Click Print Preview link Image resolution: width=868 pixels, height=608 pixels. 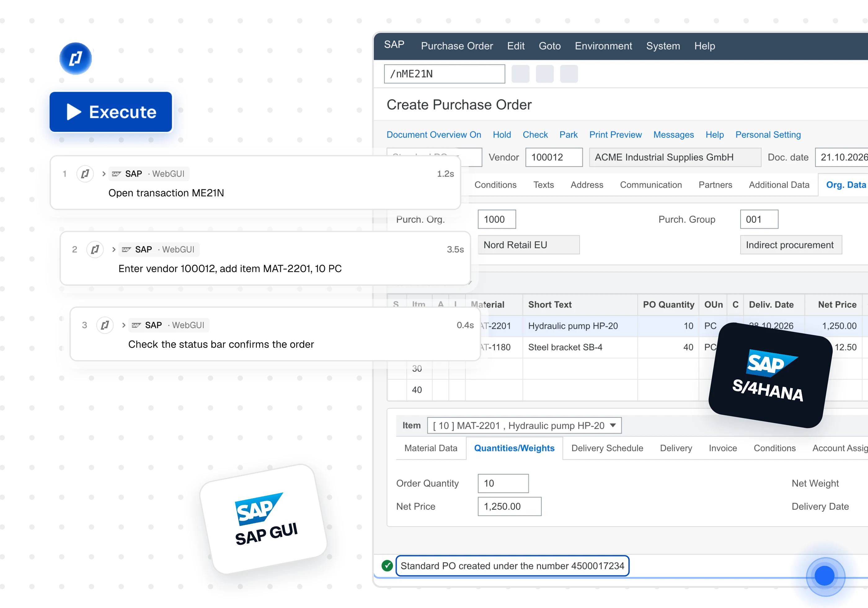(615, 135)
